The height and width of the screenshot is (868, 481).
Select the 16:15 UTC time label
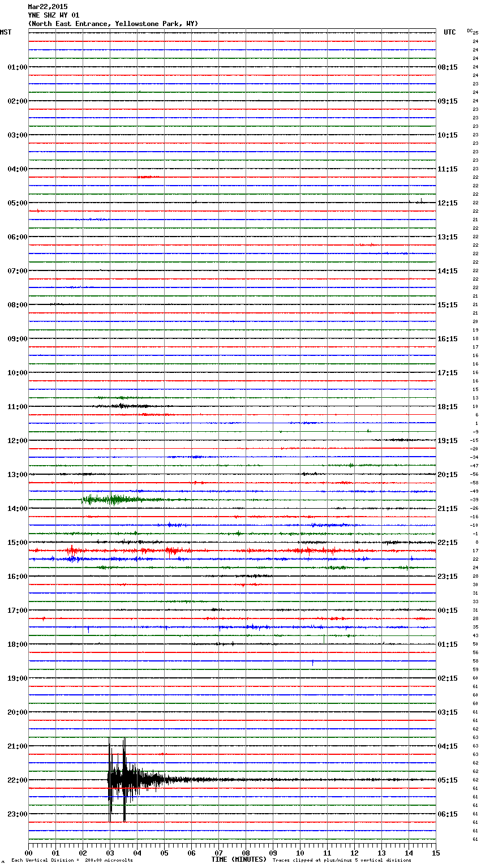click(x=448, y=339)
